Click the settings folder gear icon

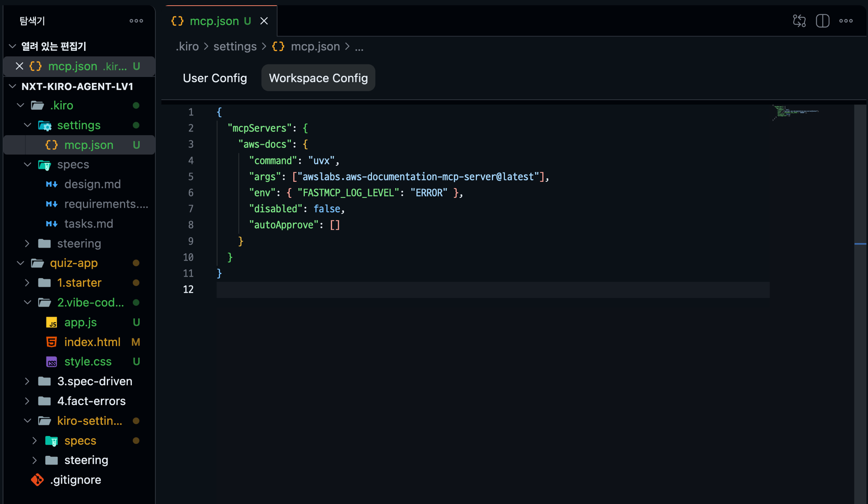click(45, 125)
